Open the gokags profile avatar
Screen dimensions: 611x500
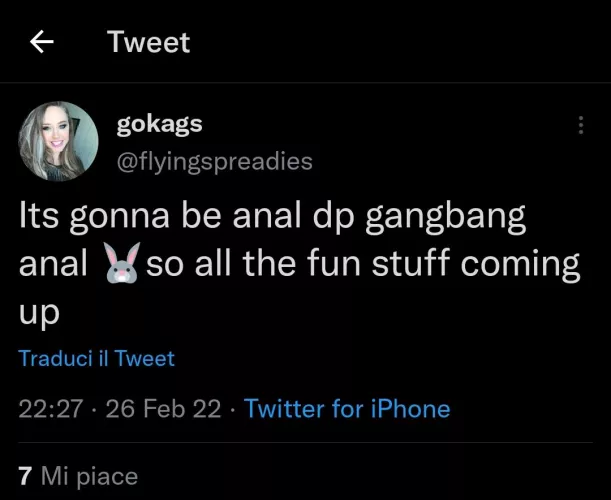pos(59,142)
